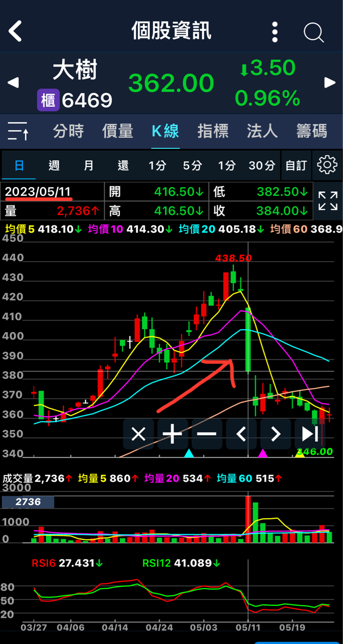
Task: Zoom in chart with plus button
Action: click(172, 434)
